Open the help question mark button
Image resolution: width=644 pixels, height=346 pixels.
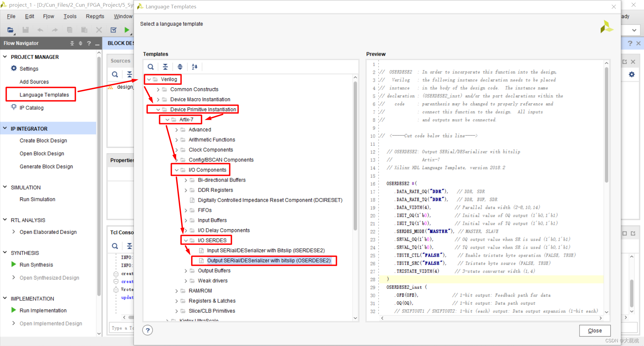click(x=148, y=330)
